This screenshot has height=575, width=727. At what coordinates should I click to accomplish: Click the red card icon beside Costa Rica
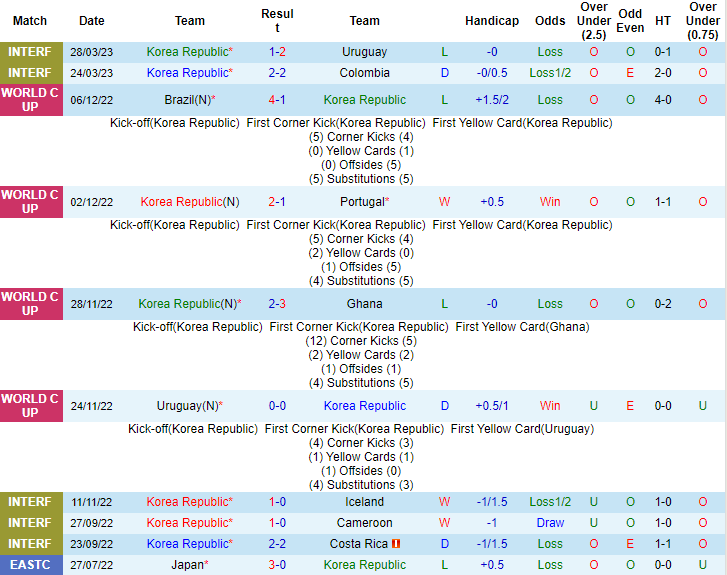(x=395, y=544)
